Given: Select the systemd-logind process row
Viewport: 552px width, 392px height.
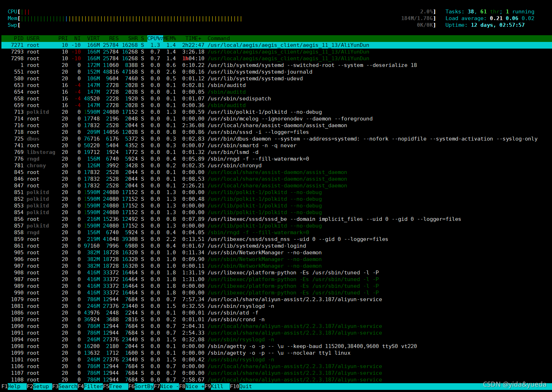Looking at the screenshot, I should 276,246.
